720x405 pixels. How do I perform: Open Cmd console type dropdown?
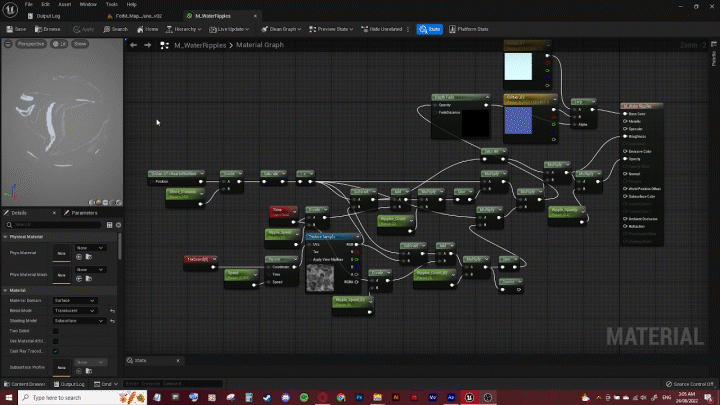106,384
